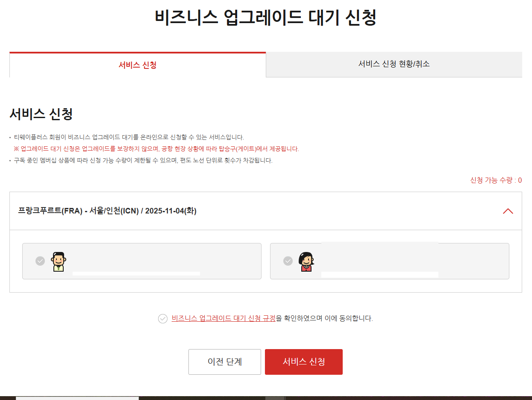Image resolution: width=532 pixels, height=400 pixels.
Task: Select the female passenger card
Action: [390, 261]
